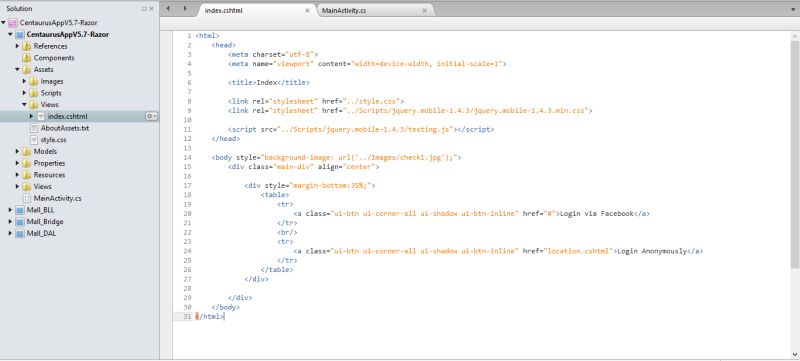Close the Solution pad
This screenshot has width=800, height=361.
pyautogui.click(x=152, y=9)
